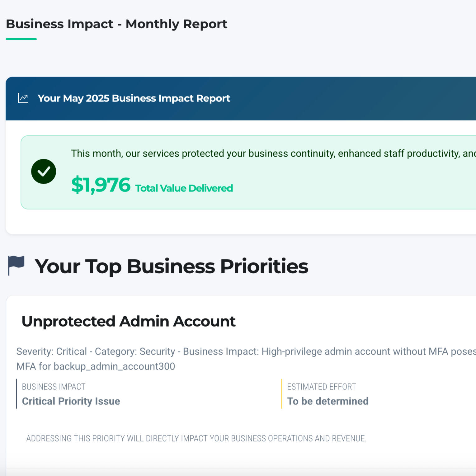Click the Severity: Critical description line
476x476 pixels.
pos(246,351)
